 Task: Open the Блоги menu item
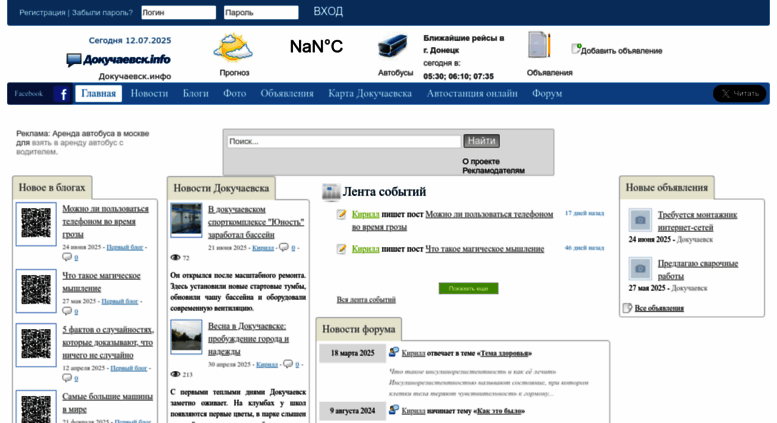click(196, 94)
